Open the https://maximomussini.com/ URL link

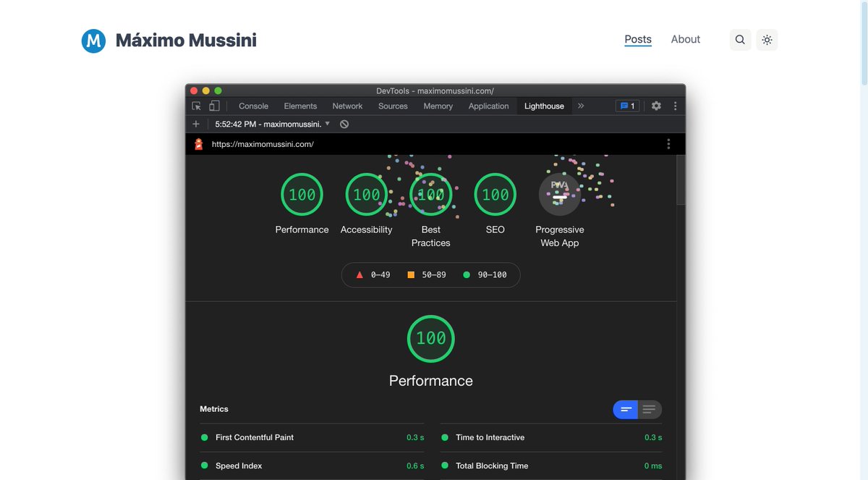tap(263, 144)
